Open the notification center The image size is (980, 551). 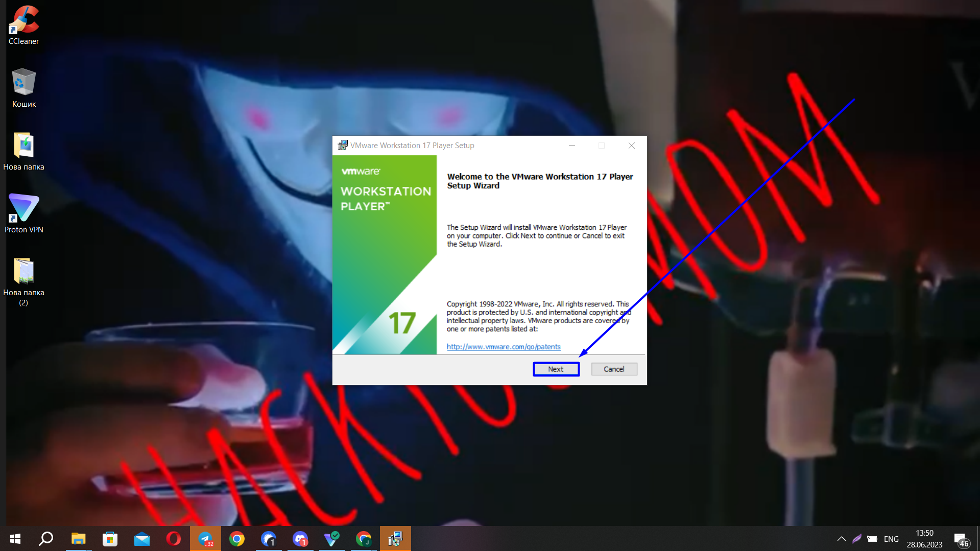(961, 539)
